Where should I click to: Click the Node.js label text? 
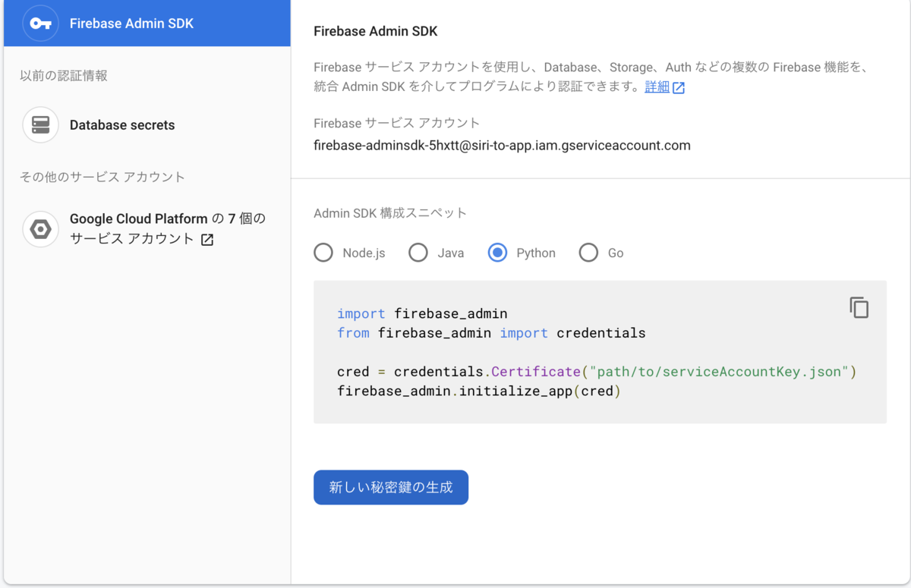pyautogui.click(x=364, y=253)
